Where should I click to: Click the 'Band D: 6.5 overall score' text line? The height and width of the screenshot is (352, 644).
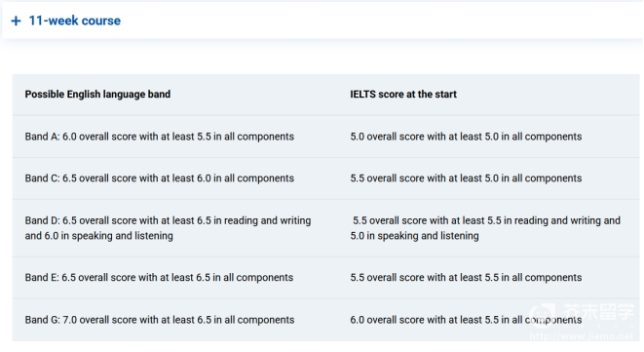pos(168,220)
